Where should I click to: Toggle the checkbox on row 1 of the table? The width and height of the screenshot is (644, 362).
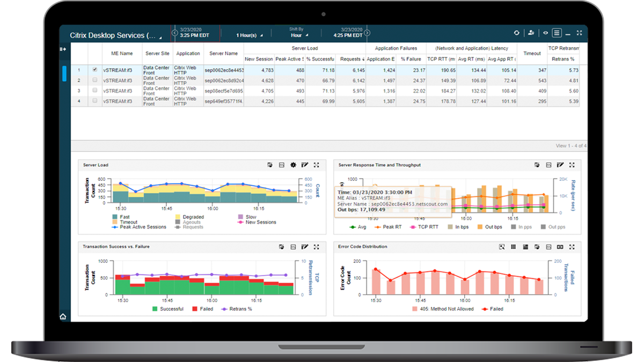point(94,69)
